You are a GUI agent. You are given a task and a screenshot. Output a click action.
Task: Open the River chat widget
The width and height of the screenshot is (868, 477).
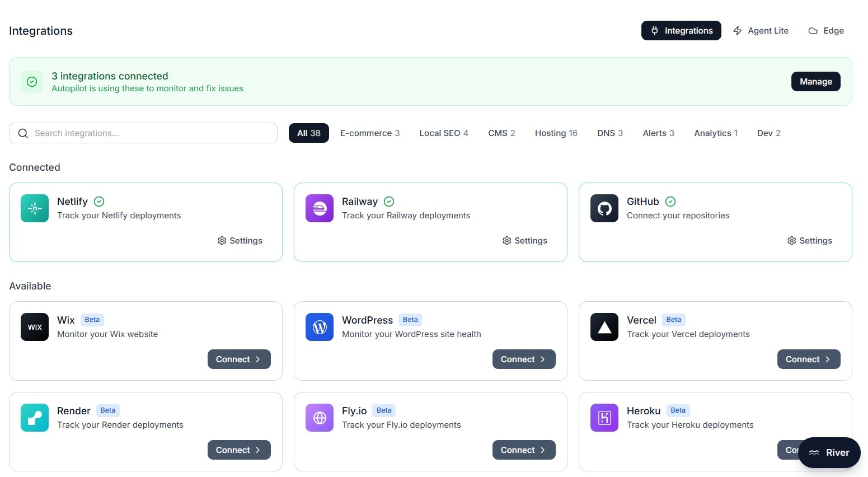(829, 452)
